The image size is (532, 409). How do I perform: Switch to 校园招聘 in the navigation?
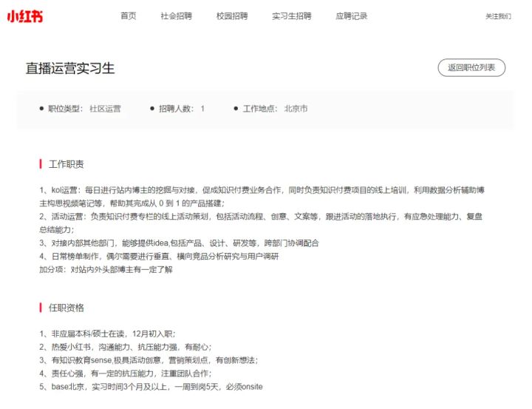point(232,16)
